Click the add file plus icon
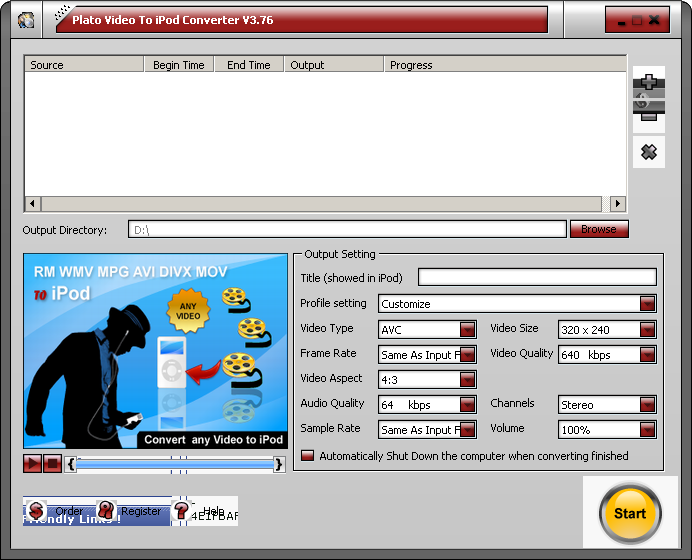 [x=649, y=83]
